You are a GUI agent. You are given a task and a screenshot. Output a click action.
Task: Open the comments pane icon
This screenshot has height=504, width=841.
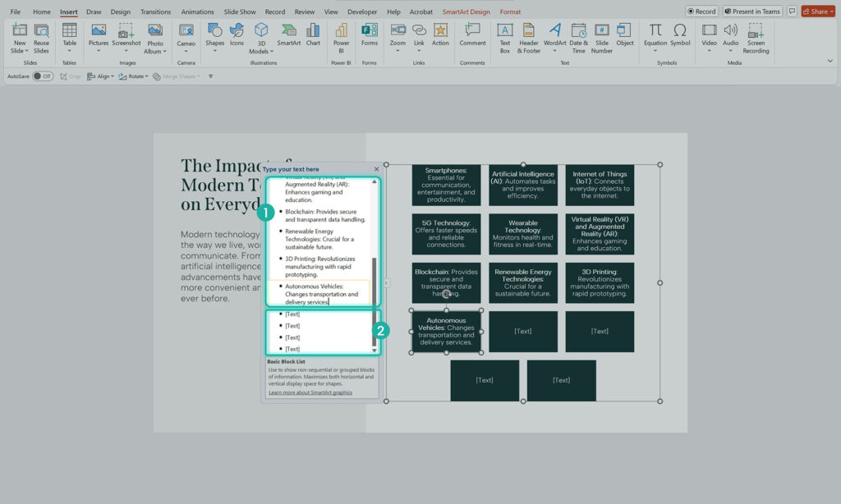(x=792, y=11)
